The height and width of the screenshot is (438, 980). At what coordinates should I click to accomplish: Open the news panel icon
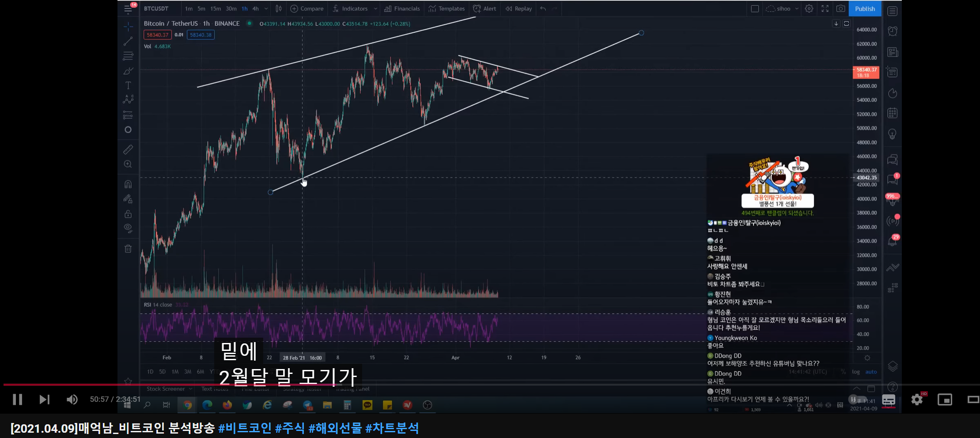click(x=893, y=52)
